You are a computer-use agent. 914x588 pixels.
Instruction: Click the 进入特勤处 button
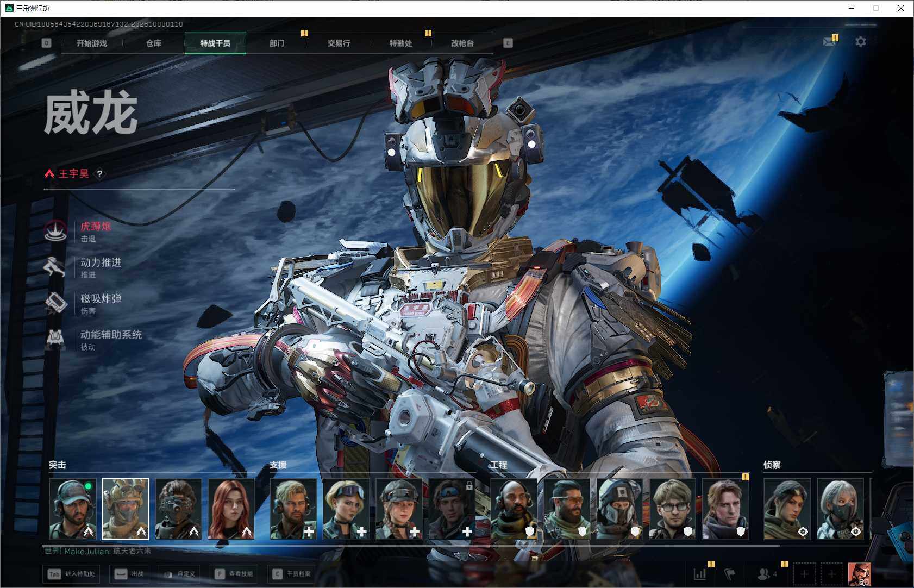click(x=71, y=574)
